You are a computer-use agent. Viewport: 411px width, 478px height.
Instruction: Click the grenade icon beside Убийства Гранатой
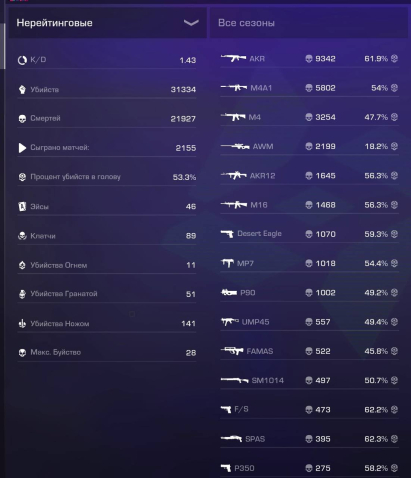click(x=22, y=294)
